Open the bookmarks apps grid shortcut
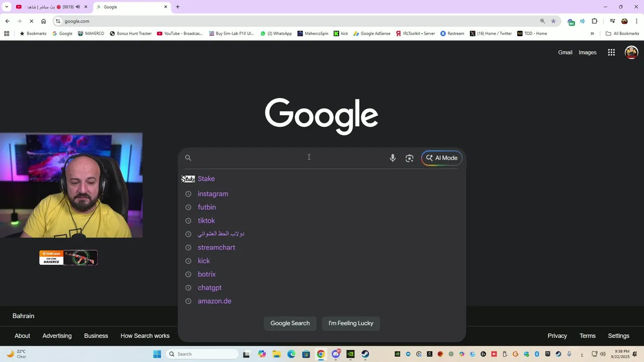This screenshot has height=362, width=644. tap(7, 34)
